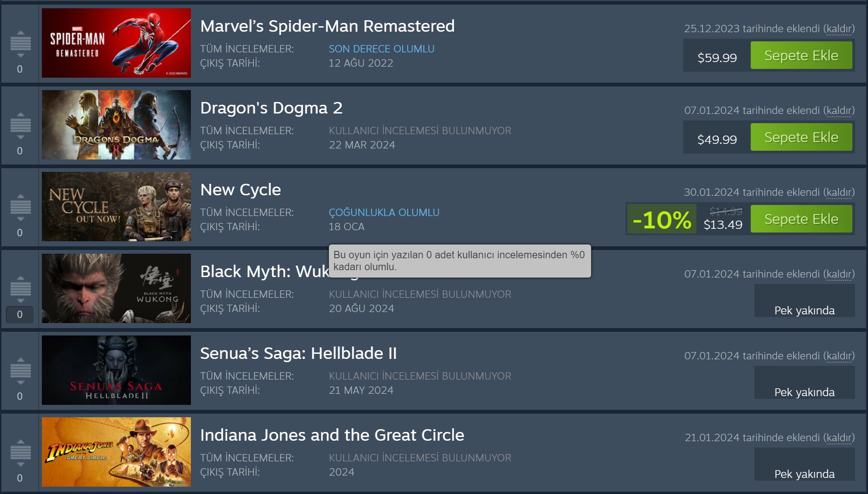
Task: Open the Dragon's Dogma 2 cover thumbnail
Action: pyautogui.click(x=116, y=125)
